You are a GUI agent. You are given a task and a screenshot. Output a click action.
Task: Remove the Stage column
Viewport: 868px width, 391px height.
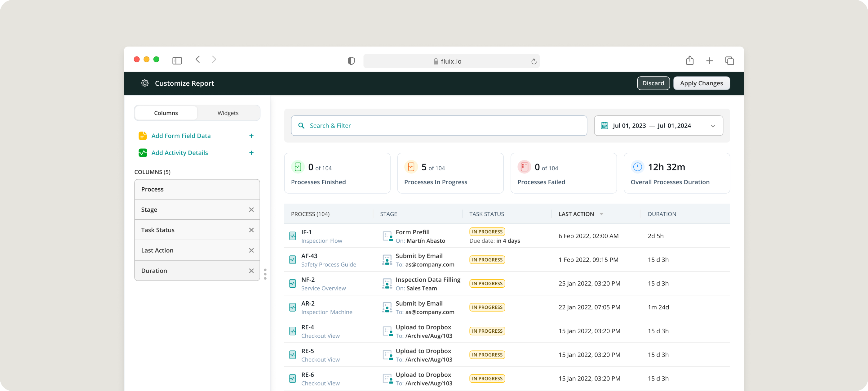click(251, 209)
